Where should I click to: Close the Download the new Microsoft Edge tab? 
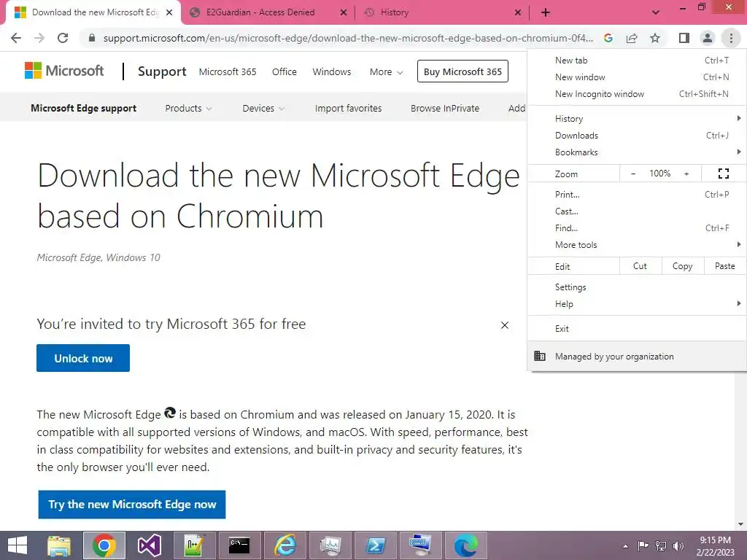point(169,12)
